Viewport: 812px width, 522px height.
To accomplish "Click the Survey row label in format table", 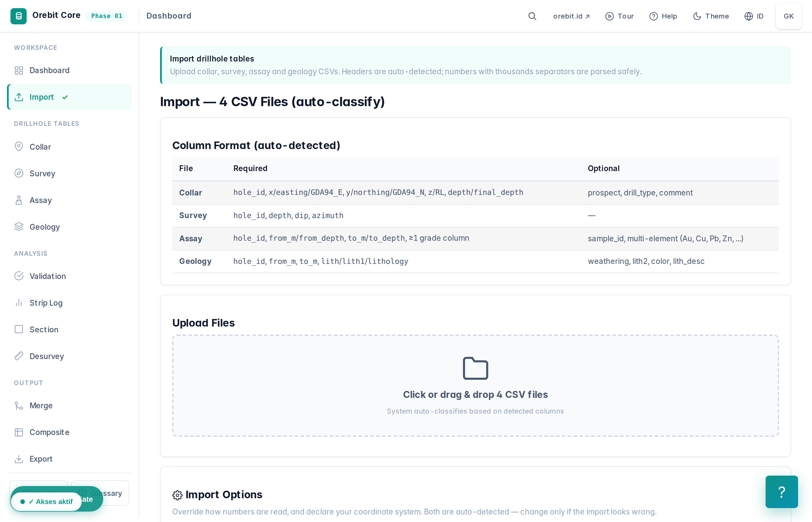I will [x=193, y=215].
